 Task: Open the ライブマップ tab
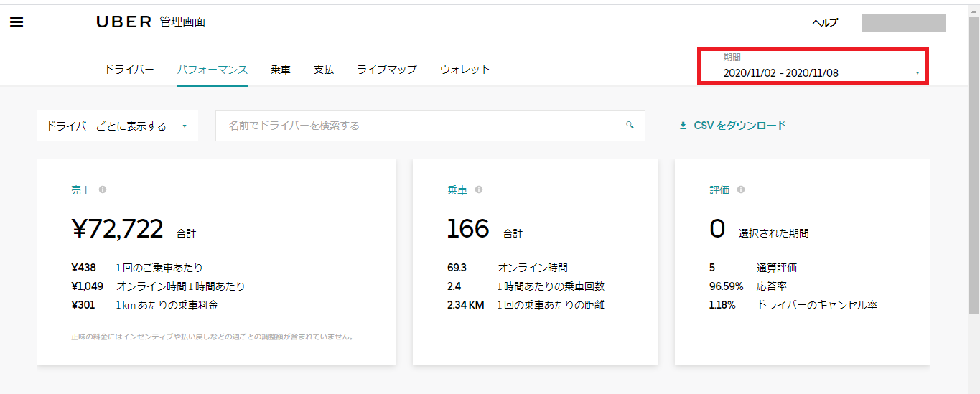pyautogui.click(x=386, y=70)
